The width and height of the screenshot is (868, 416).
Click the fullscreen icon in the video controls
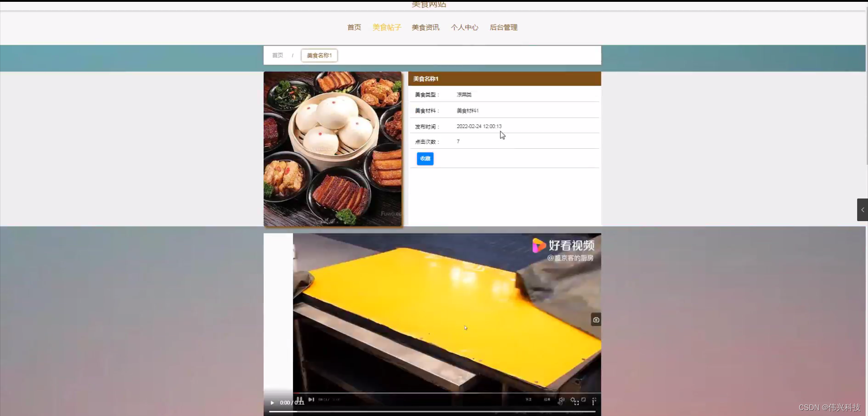[x=577, y=403]
